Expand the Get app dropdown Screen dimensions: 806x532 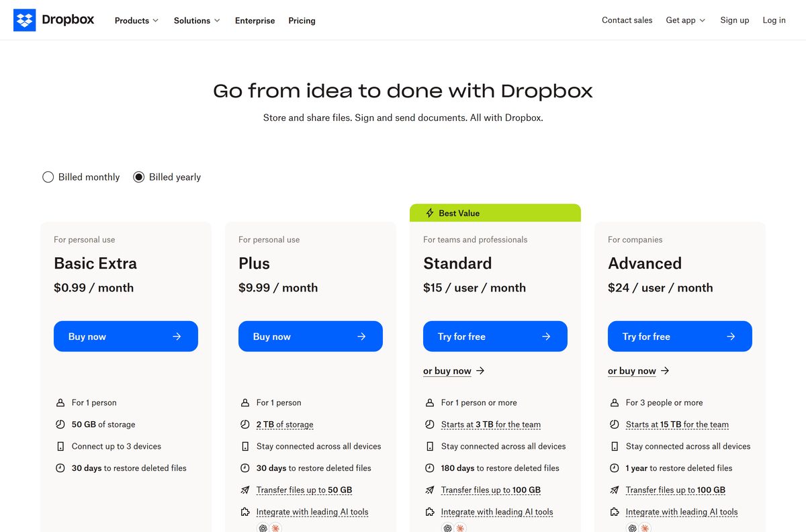click(x=686, y=20)
